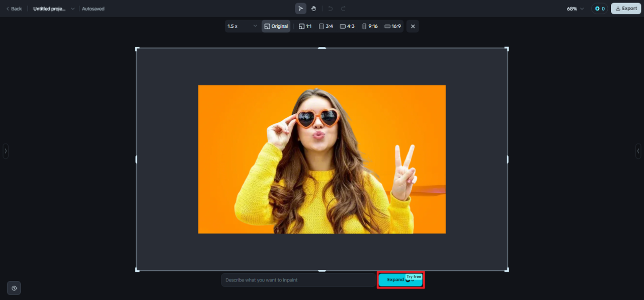
Task: Click the bottom-right corner crop handle
Action: coord(507,270)
